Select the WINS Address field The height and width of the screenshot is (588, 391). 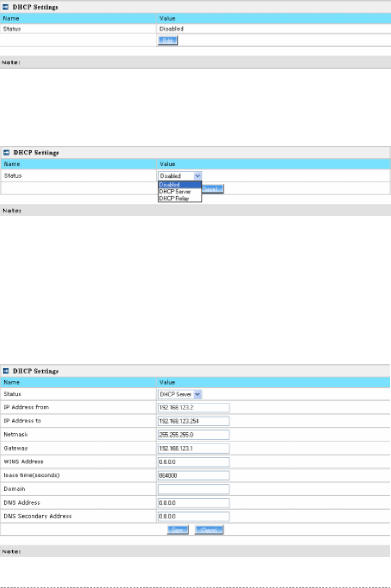pos(194,462)
